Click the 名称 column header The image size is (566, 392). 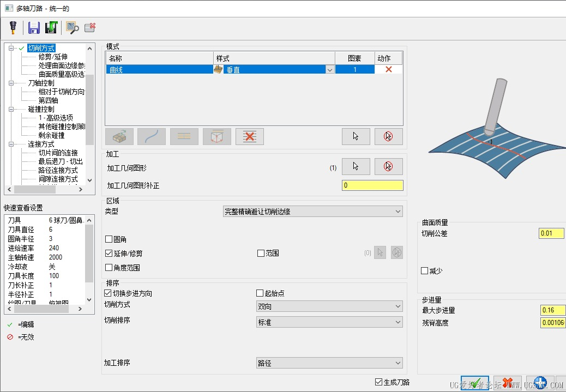coord(160,58)
